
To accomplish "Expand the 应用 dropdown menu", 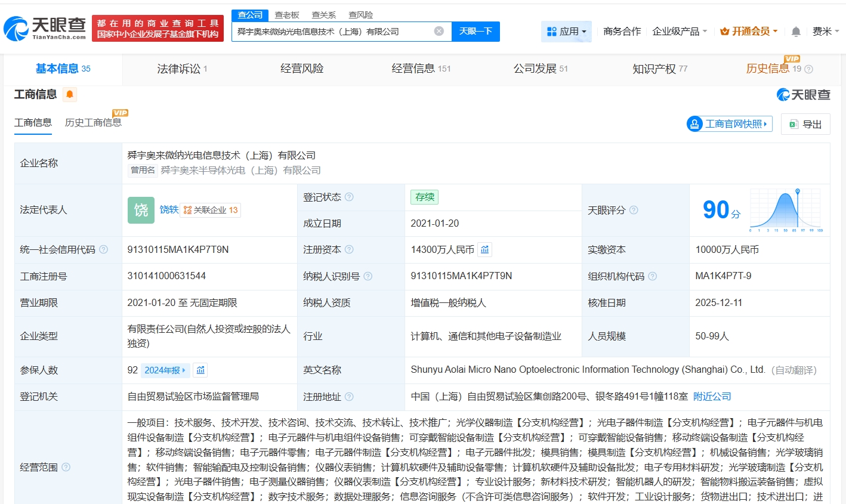I will pyautogui.click(x=567, y=32).
